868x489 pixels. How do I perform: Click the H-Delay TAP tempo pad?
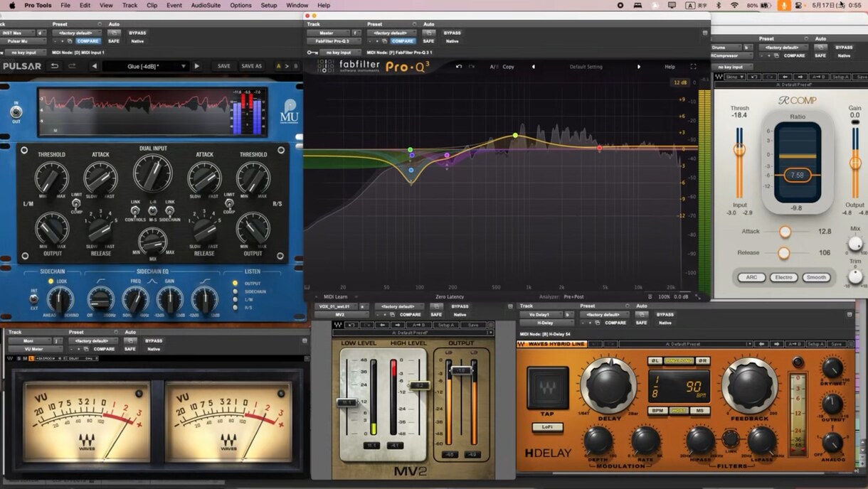[548, 388]
